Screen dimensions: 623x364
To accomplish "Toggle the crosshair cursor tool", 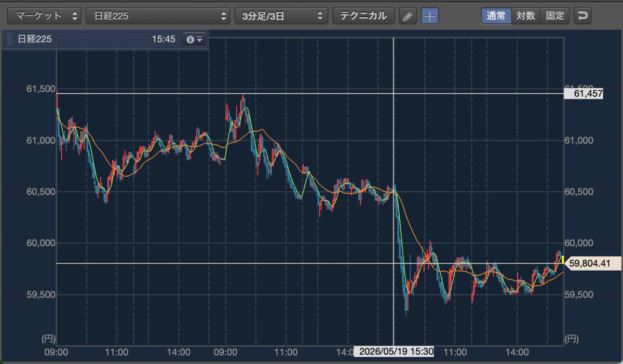I will coord(429,16).
